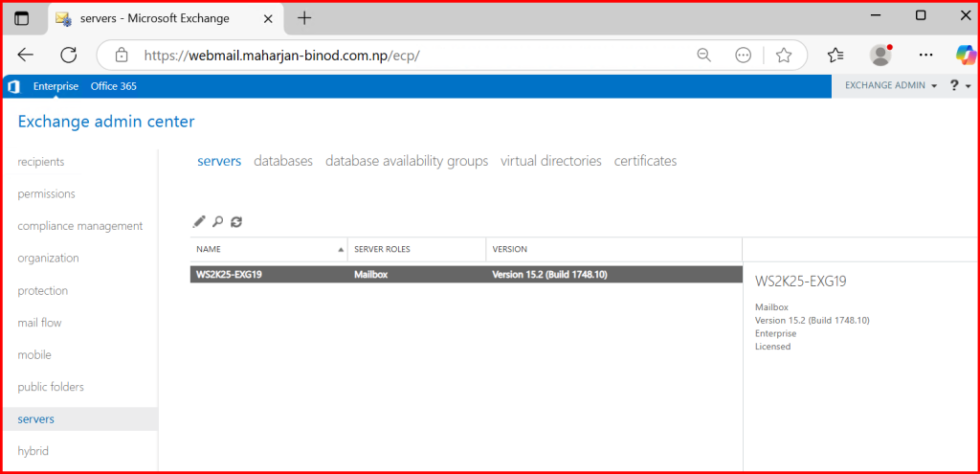Add page to favorites with star icon
This screenshot has height=474, width=980.
pos(784,55)
